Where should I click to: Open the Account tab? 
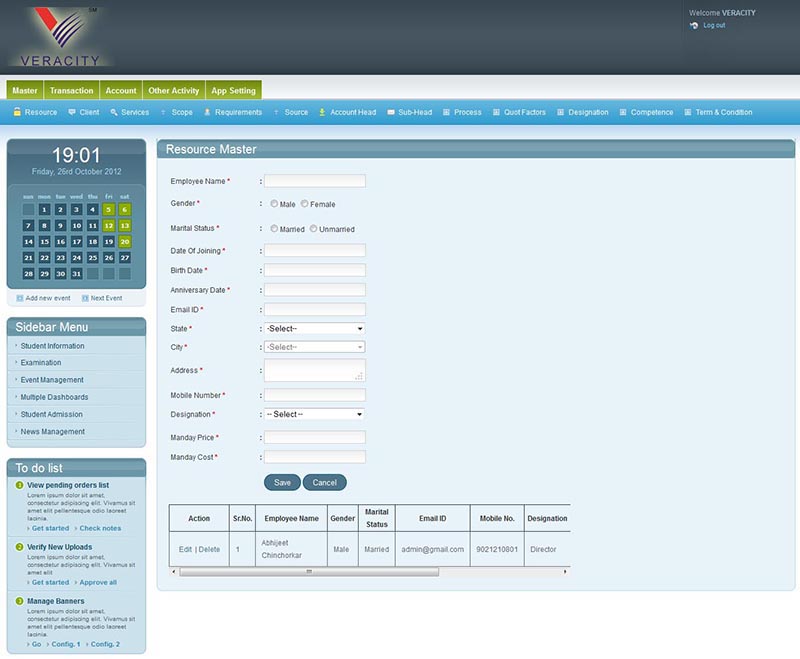click(121, 90)
